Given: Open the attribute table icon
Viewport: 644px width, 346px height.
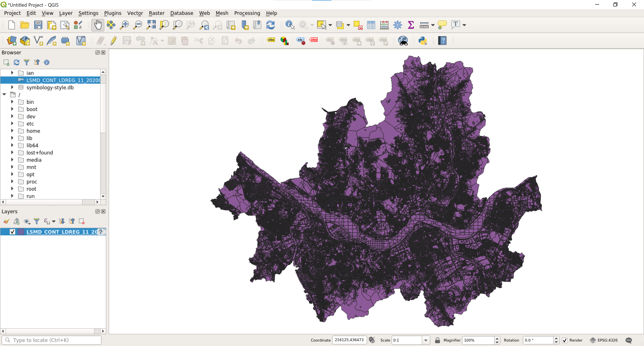Looking at the screenshot, I should click(371, 25).
